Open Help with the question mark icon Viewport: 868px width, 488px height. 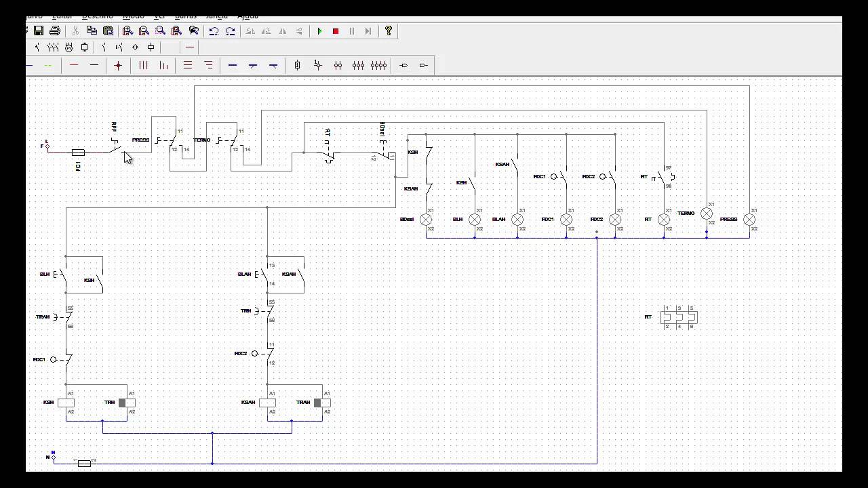click(x=389, y=30)
